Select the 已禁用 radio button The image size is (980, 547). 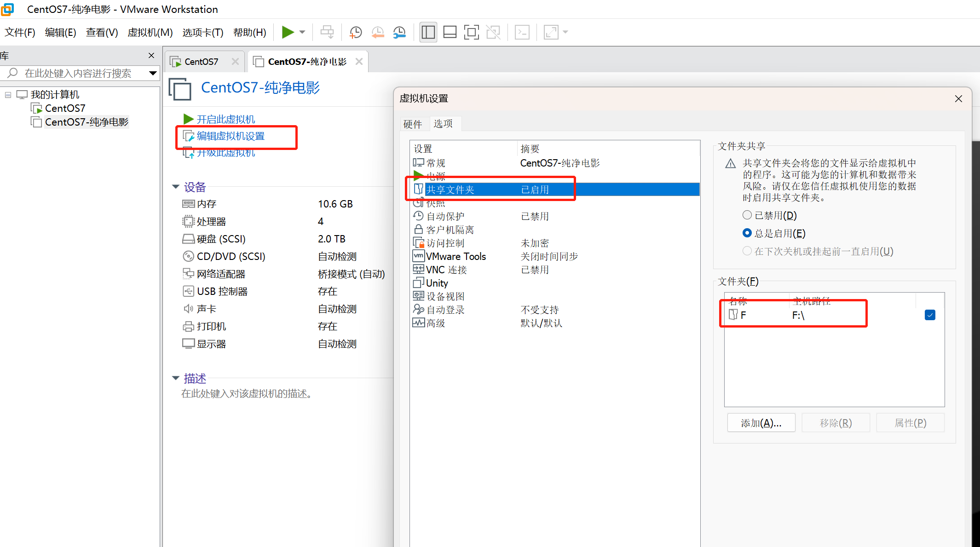(747, 215)
